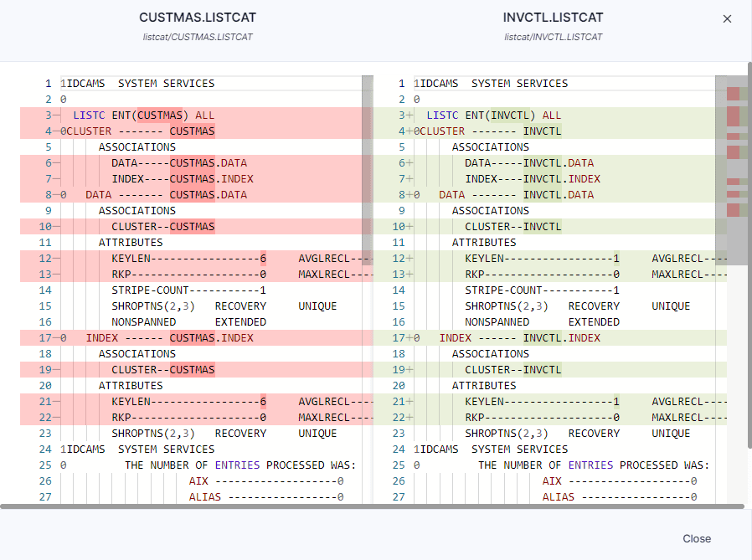
Task: Click left line 4 CLUSTER ------- CUSTMAS
Action: click(x=137, y=131)
